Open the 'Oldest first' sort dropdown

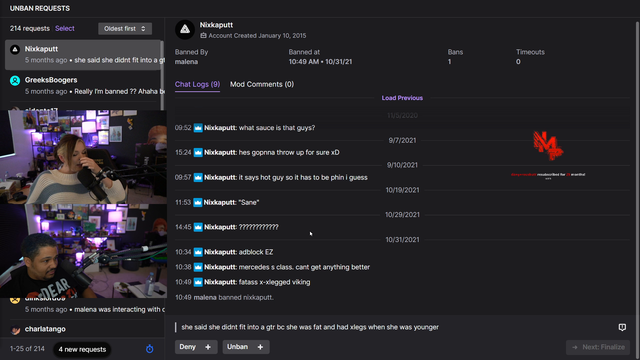125,29
